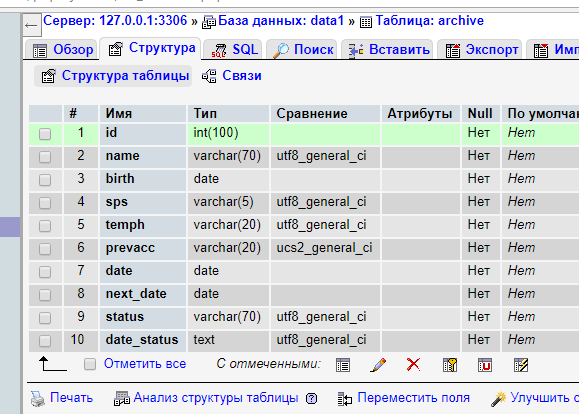Image resolution: width=579 pixels, height=414 pixels.
Task: Click the help question mark icon
Action: 311,398
